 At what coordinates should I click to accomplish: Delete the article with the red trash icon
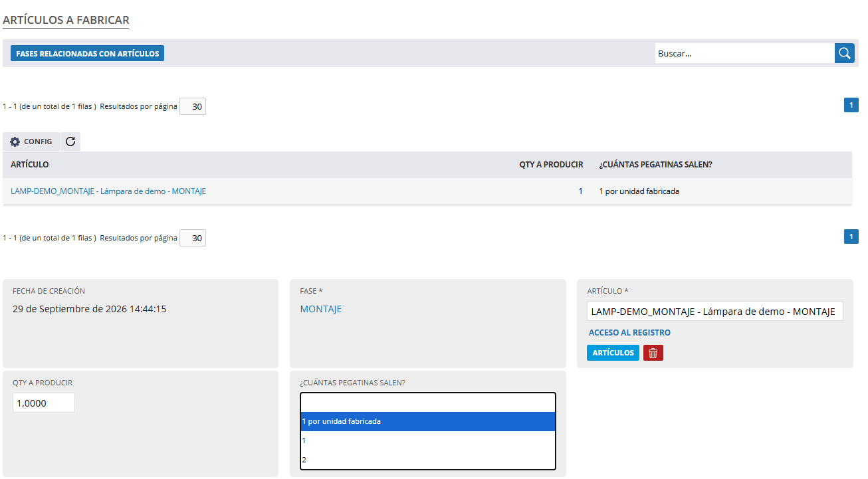653,353
